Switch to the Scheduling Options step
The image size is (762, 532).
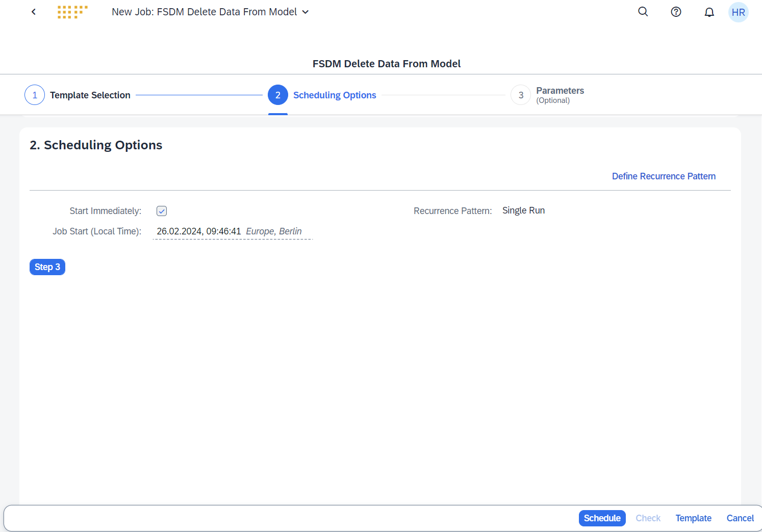tap(278, 95)
